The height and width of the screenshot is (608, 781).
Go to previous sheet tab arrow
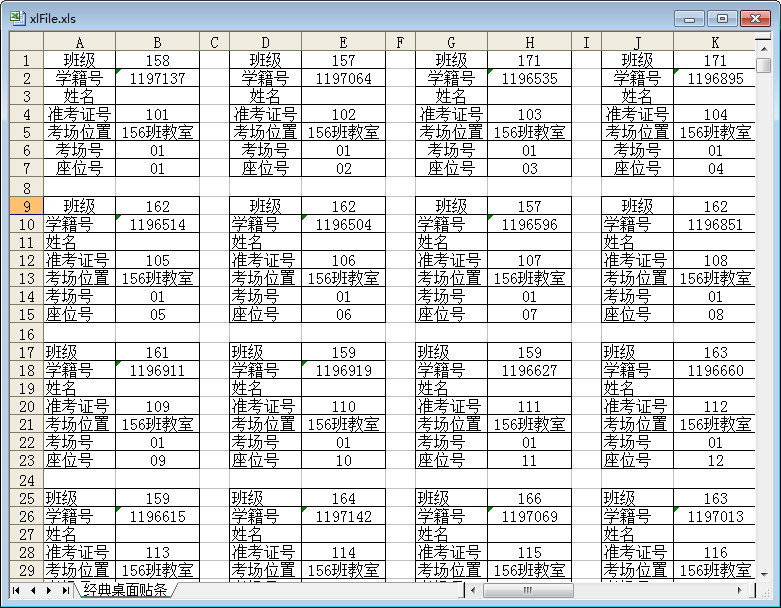(x=33, y=591)
